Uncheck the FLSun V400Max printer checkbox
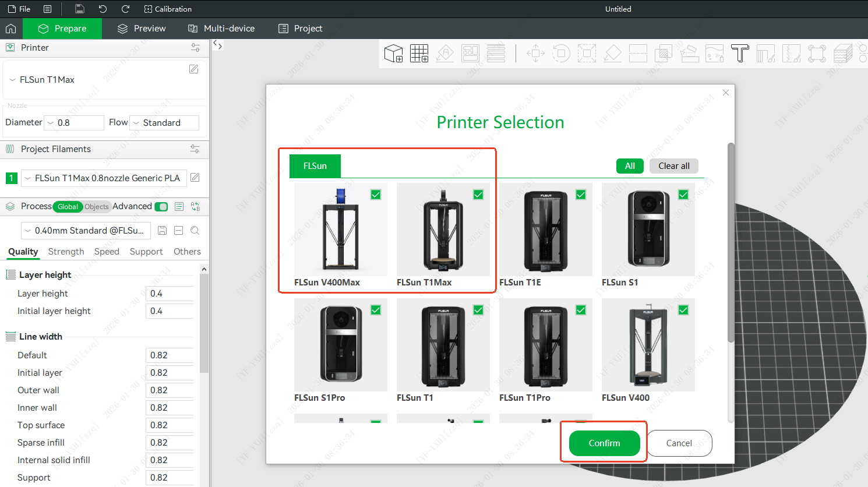The width and height of the screenshot is (868, 487). [x=376, y=195]
